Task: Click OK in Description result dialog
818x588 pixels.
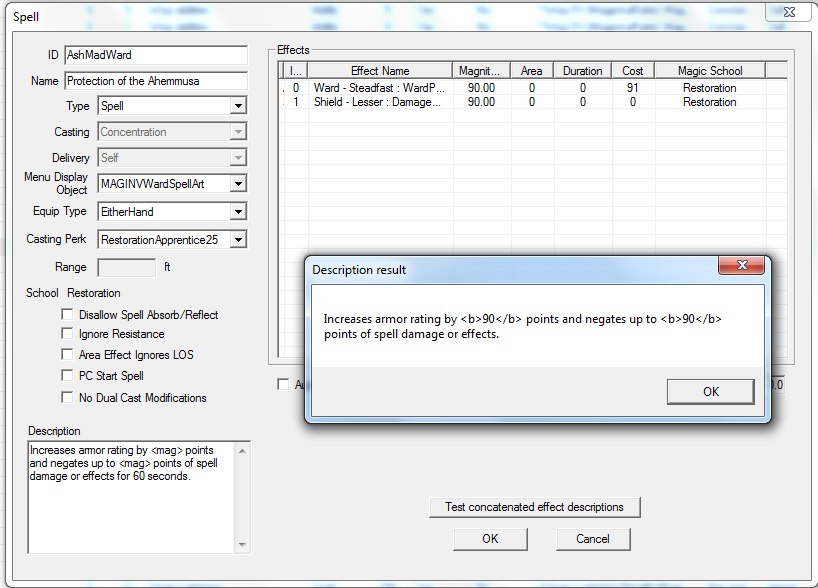Action: pyautogui.click(x=710, y=391)
